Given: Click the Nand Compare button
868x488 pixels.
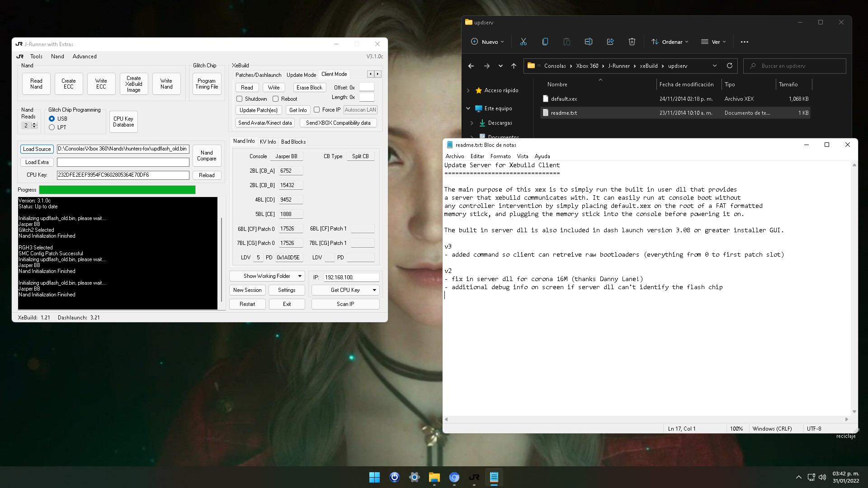Looking at the screenshot, I should click(x=207, y=156).
